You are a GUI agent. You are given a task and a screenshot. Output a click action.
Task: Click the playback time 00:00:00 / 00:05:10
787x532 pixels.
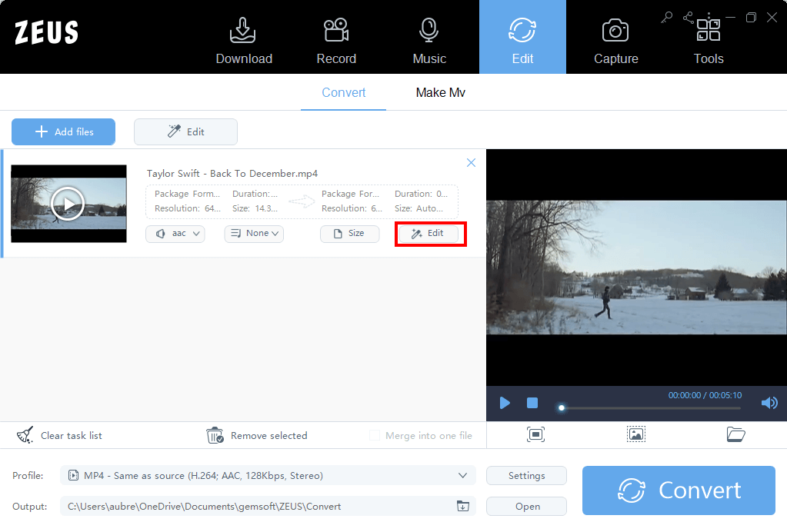coord(705,395)
